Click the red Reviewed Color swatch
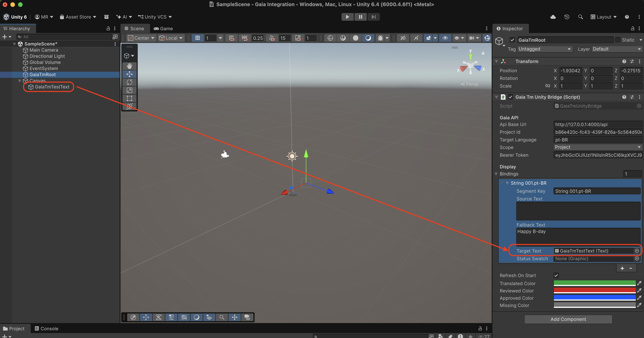644x338 pixels. tap(595, 290)
